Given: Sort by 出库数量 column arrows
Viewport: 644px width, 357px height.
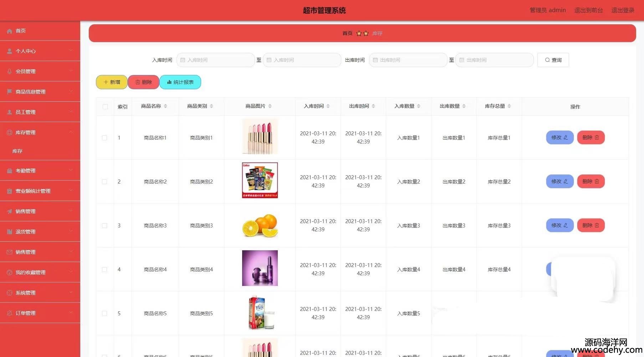Looking at the screenshot, I should click(x=464, y=106).
